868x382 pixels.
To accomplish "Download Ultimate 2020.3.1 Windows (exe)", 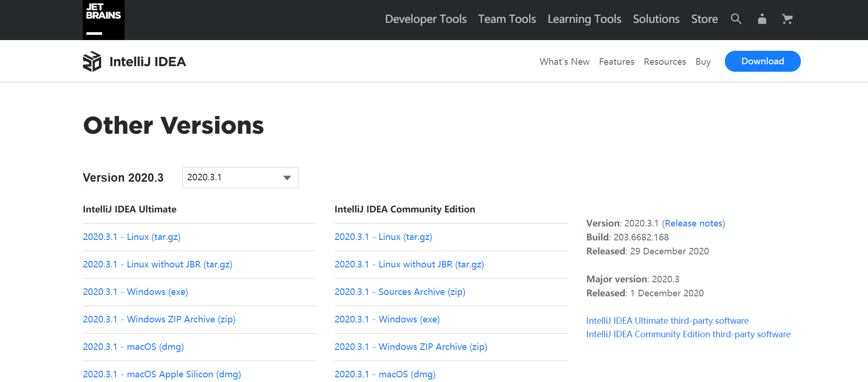I will coord(136,292).
